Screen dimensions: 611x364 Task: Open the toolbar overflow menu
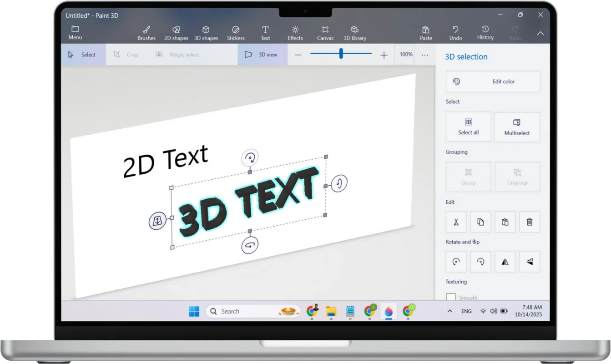click(x=424, y=54)
